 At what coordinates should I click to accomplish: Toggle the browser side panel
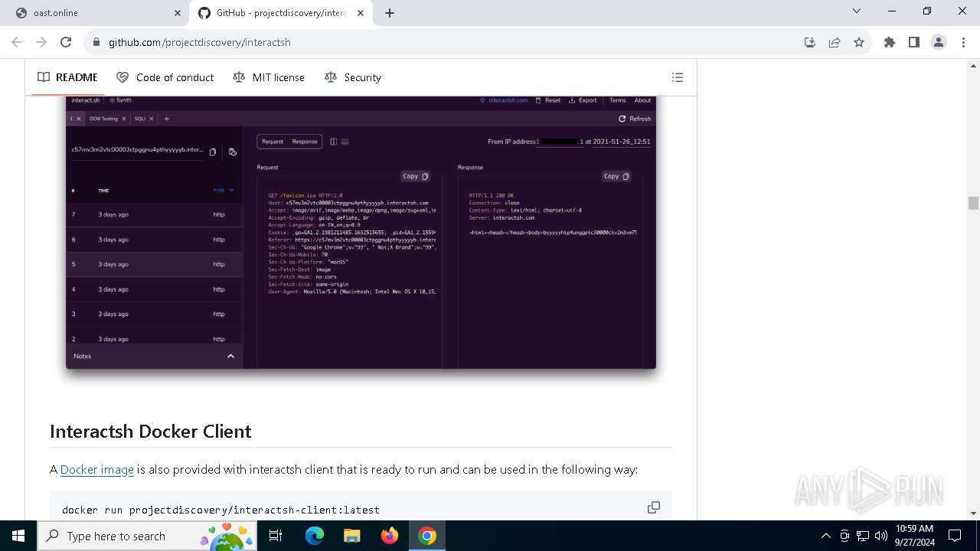914,42
